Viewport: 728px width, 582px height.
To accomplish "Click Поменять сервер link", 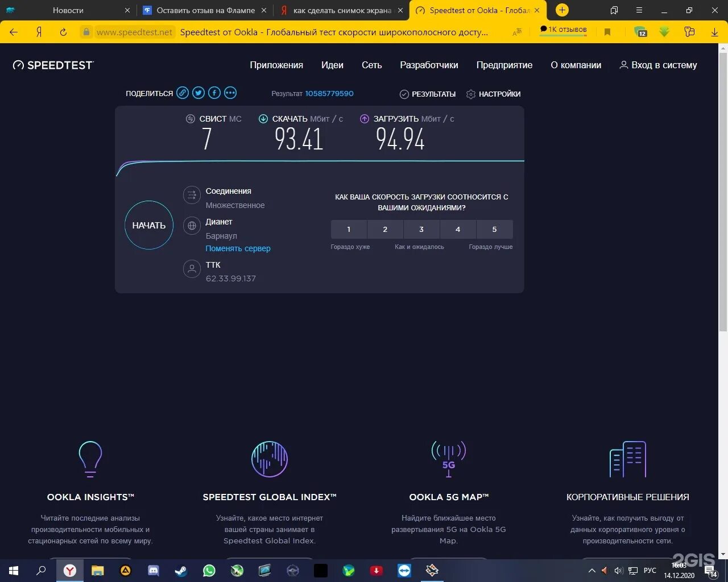I will pos(238,248).
